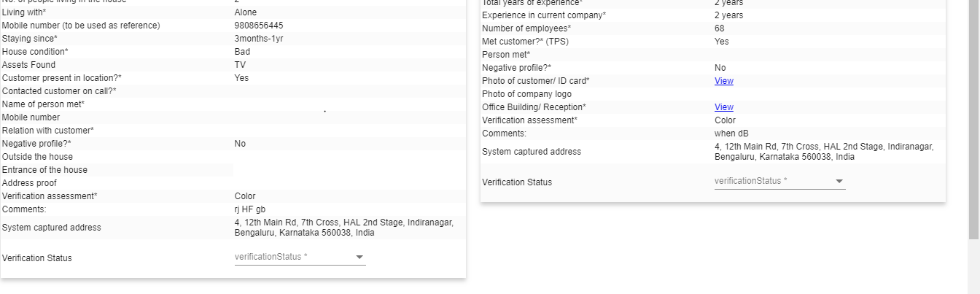Expand Verification Status dropdown arrow under house details

point(359,257)
